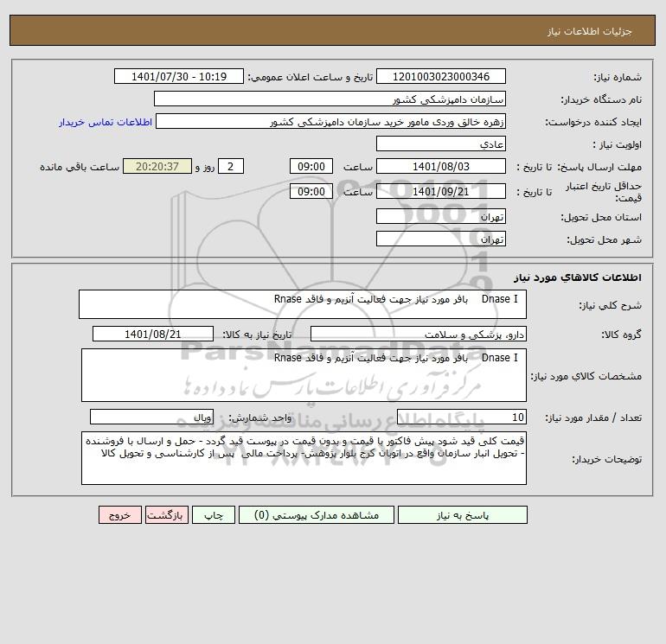Click the priority field عادي
The image size is (666, 644).
pos(441,143)
